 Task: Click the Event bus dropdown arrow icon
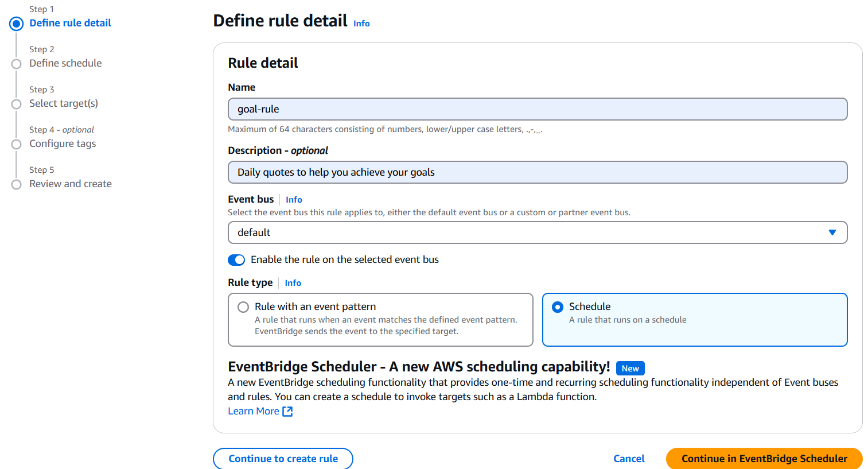pos(832,232)
